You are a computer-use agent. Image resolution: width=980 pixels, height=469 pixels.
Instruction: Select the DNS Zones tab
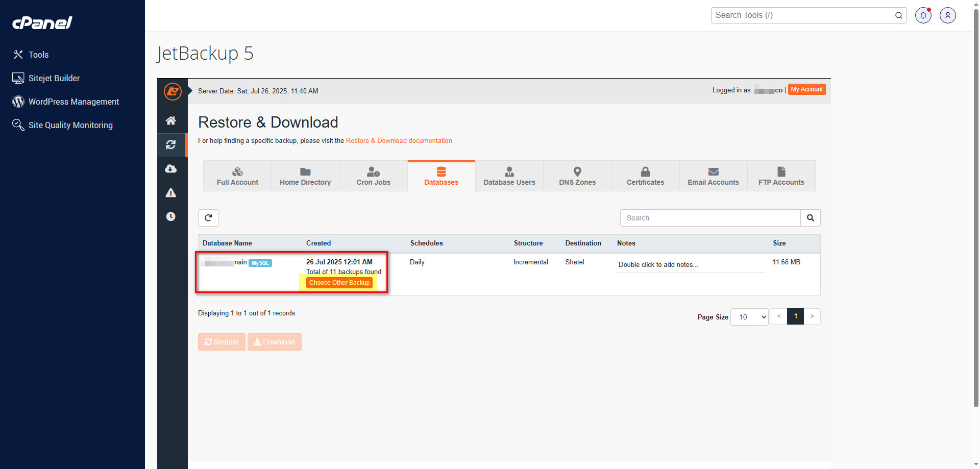pyautogui.click(x=577, y=176)
